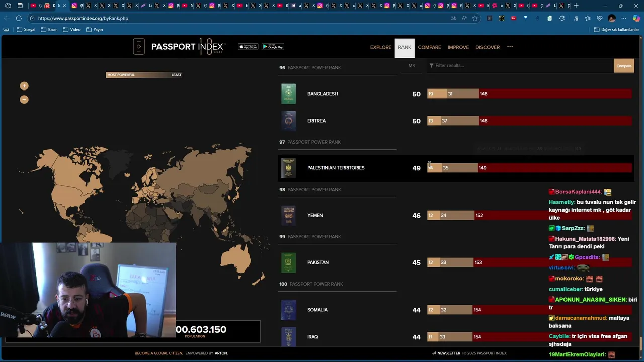
Task: Select PALESTINIAN TERRITORIES country name
Action: click(x=336, y=168)
